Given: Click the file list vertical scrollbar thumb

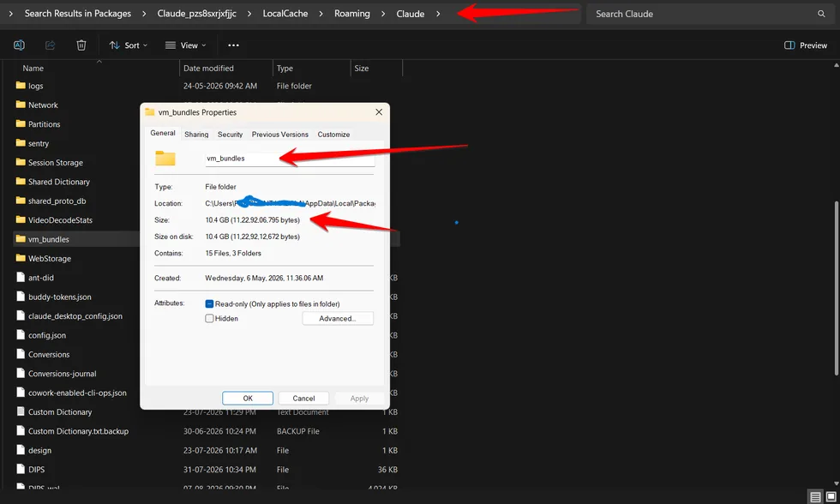Looking at the screenshot, I should click(837, 288).
